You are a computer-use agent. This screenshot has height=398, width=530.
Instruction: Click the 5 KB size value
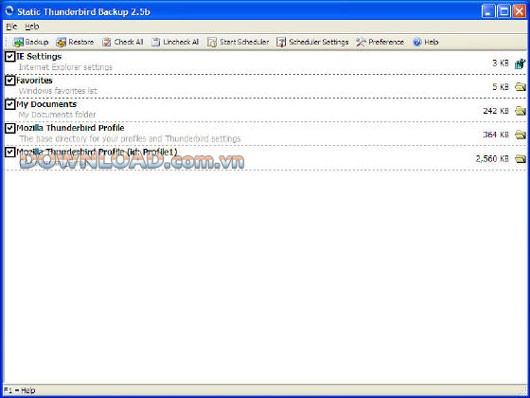[500, 87]
